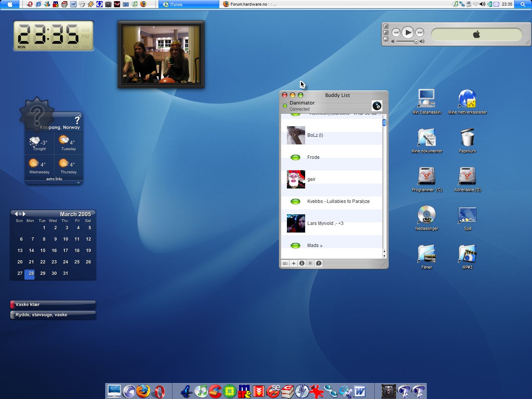Click the weather widget question mark

tap(78, 120)
